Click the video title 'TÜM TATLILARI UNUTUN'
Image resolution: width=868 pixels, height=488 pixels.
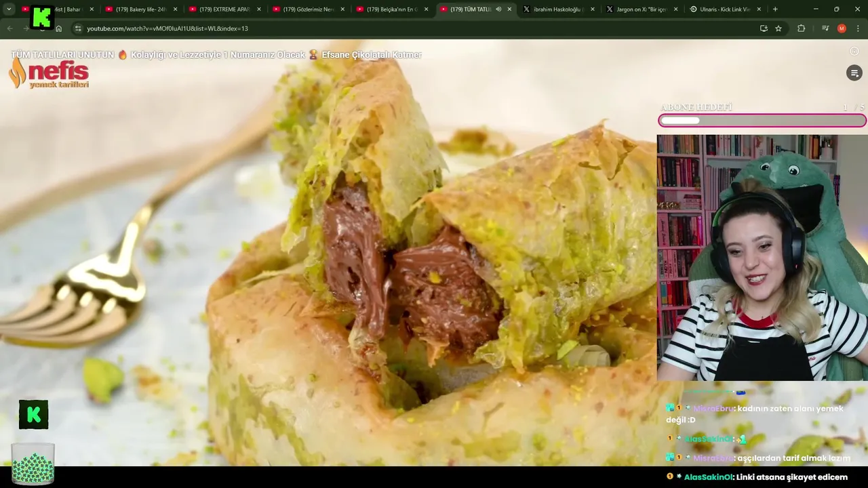pos(216,55)
